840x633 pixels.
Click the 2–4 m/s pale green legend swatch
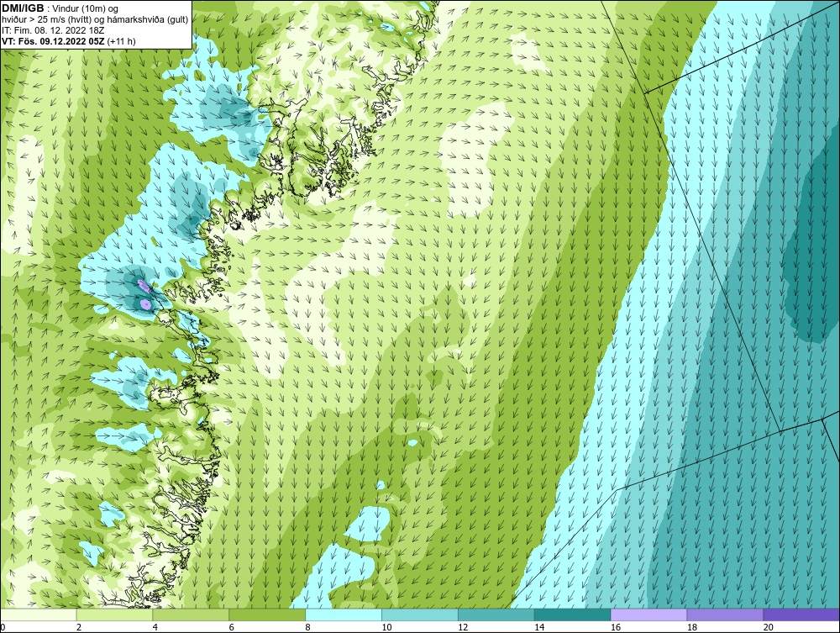114,615
